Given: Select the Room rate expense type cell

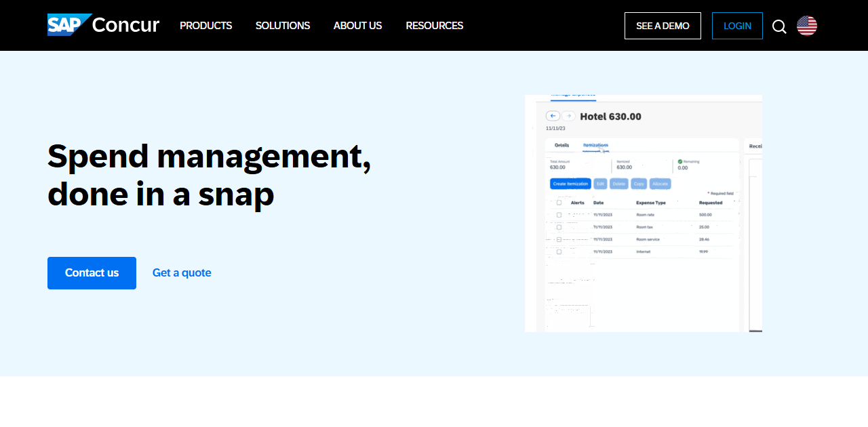Looking at the screenshot, I should (646, 215).
